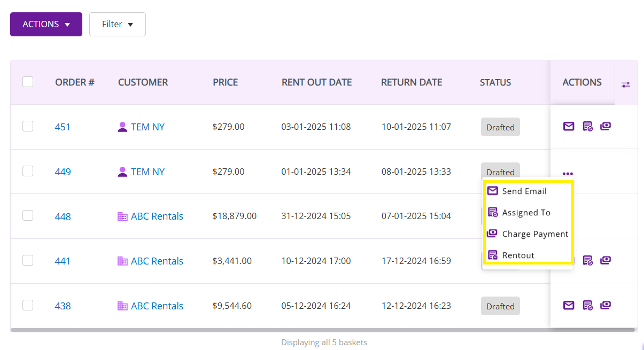Select checkbox for order 438

(x=28, y=305)
